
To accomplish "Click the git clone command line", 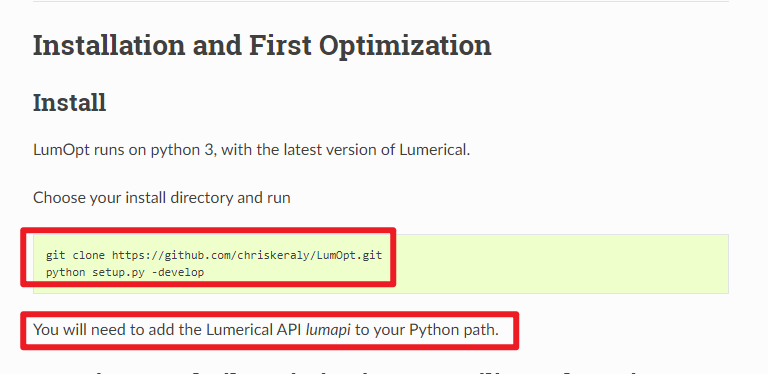I will click(x=214, y=255).
